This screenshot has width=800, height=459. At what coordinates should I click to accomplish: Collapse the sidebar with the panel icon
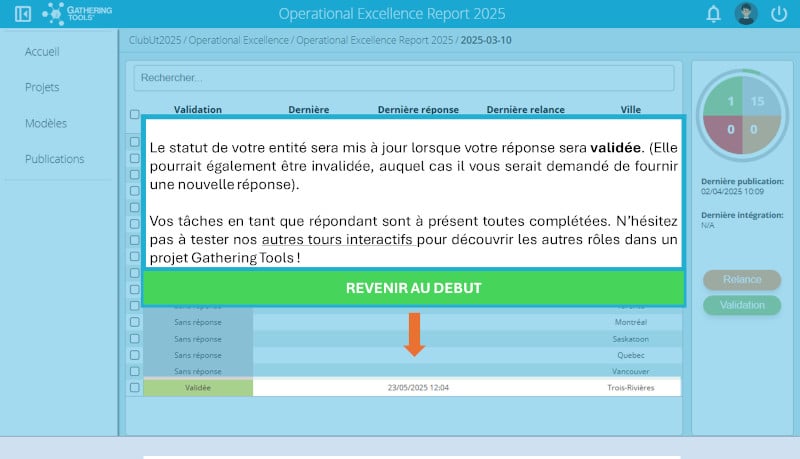tap(23, 14)
